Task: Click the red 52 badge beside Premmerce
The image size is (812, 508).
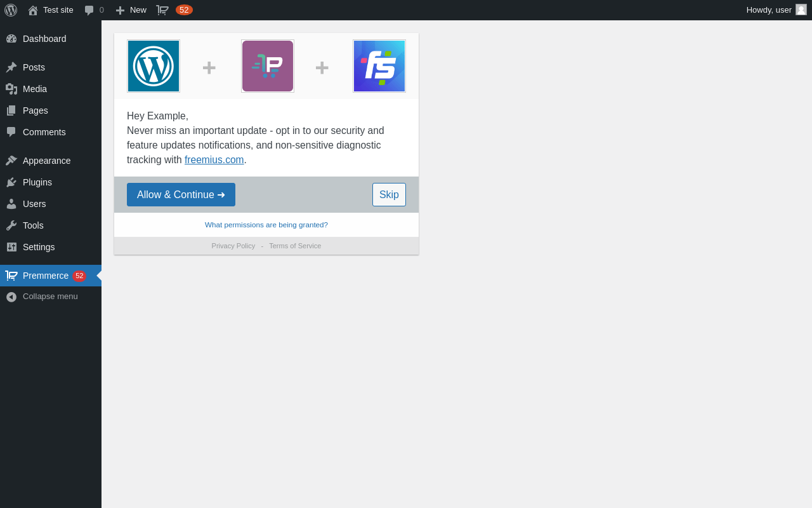Action: (79, 276)
